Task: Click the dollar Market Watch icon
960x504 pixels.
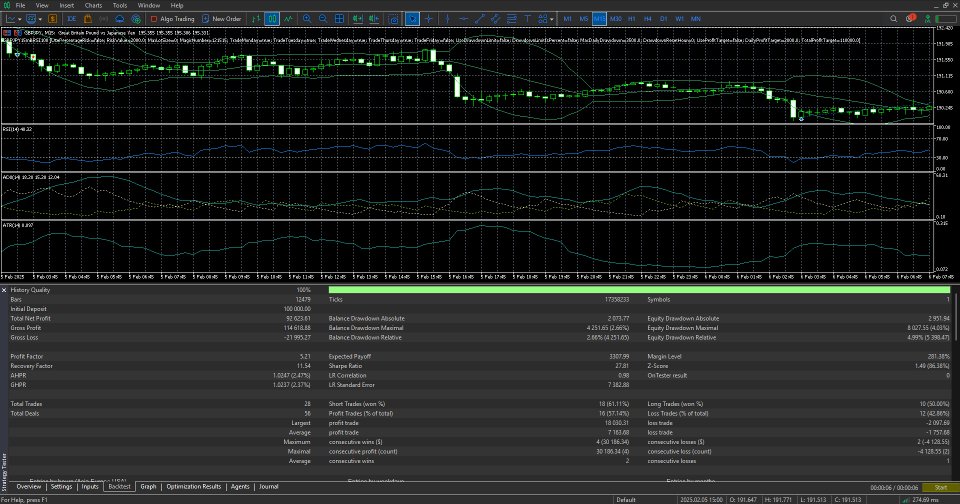Action: pos(53,19)
